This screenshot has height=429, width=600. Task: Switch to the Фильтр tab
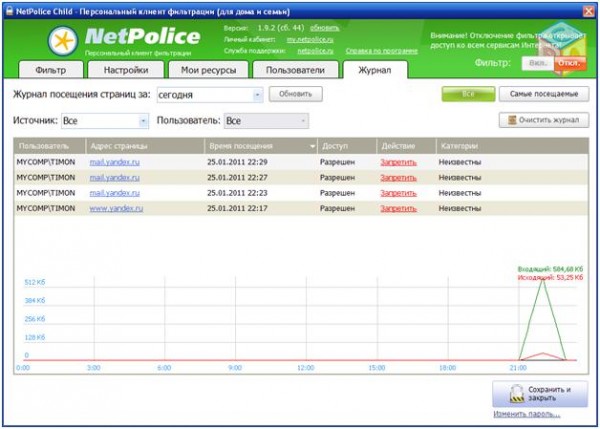coord(51,70)
